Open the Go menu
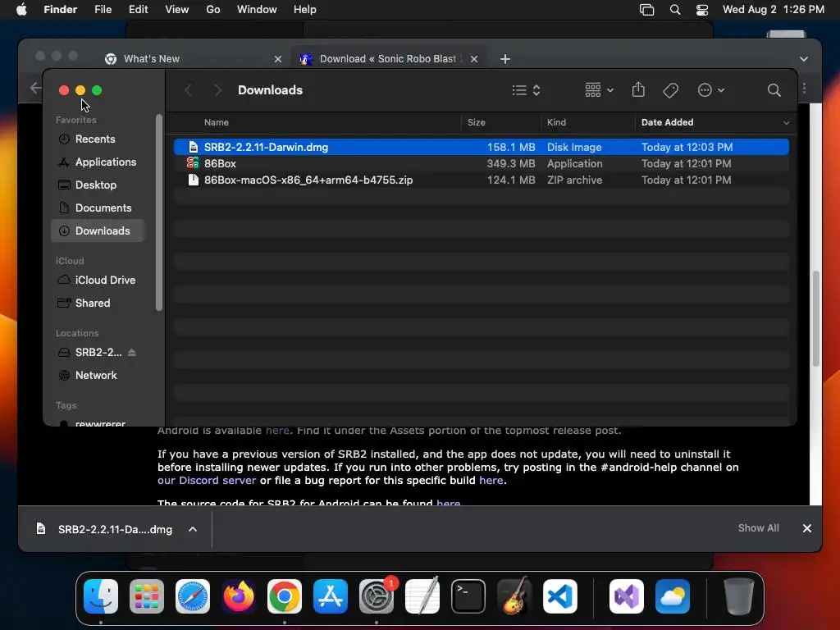The width and height of the screenshot is (840, 630). coord(213,10)
